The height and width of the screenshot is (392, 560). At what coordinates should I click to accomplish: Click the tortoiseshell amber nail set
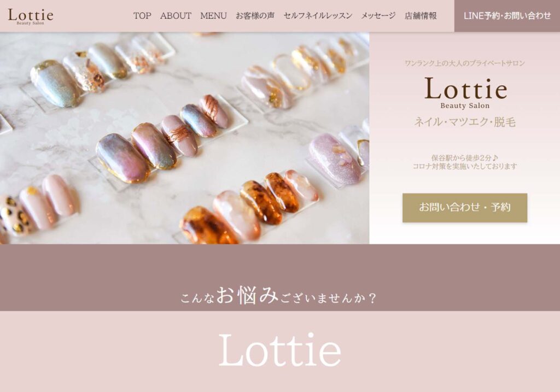pos(249,207)
